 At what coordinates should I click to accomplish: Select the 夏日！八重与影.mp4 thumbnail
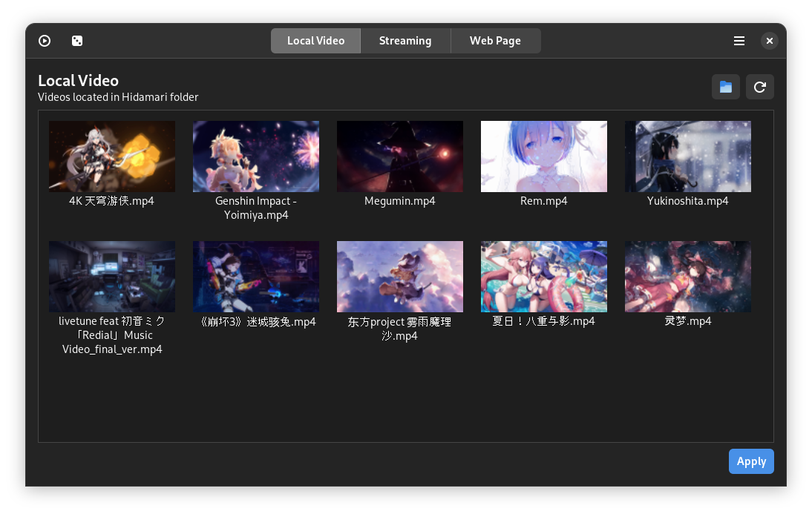(544, 277)
